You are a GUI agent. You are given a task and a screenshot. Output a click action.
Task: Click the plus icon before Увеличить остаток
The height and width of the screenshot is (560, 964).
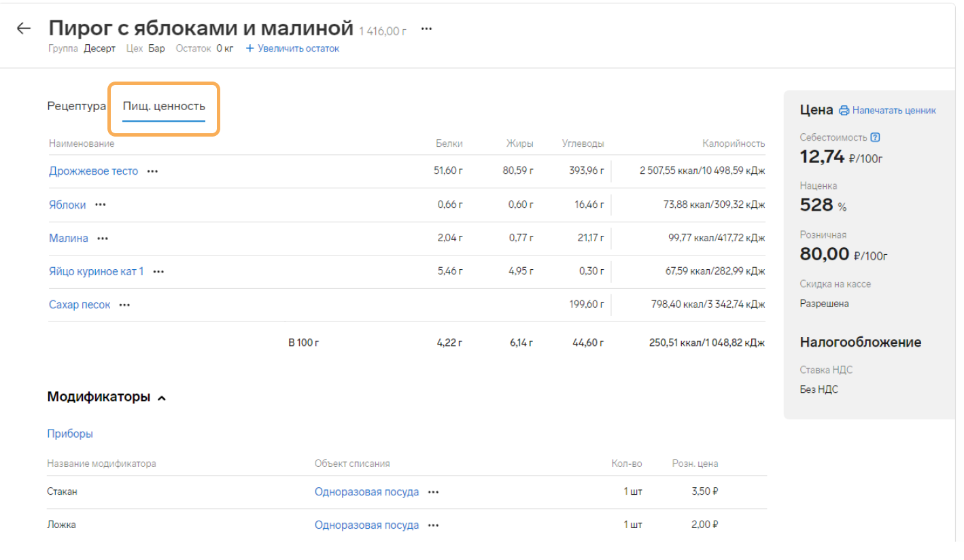(x=249, y=49)
